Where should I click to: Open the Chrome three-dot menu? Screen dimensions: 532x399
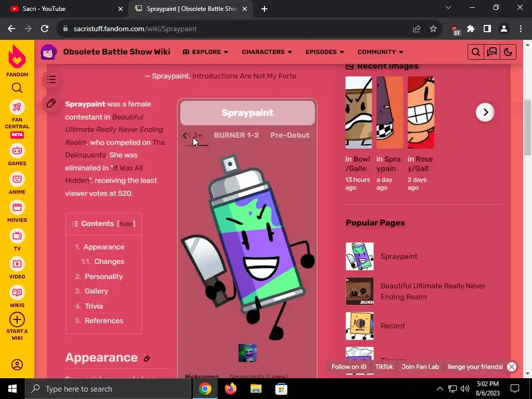click(x=521, y=29)
